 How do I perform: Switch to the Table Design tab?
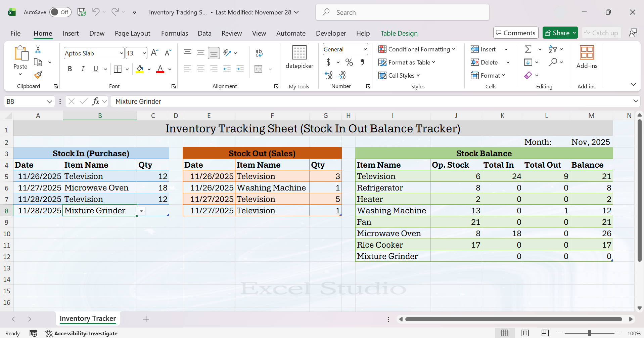click(399, 33)
